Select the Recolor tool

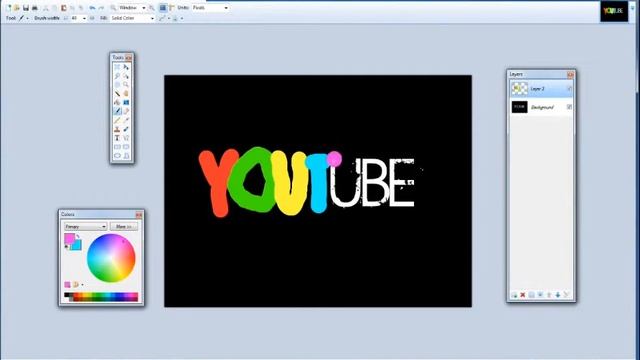(126, 129)
